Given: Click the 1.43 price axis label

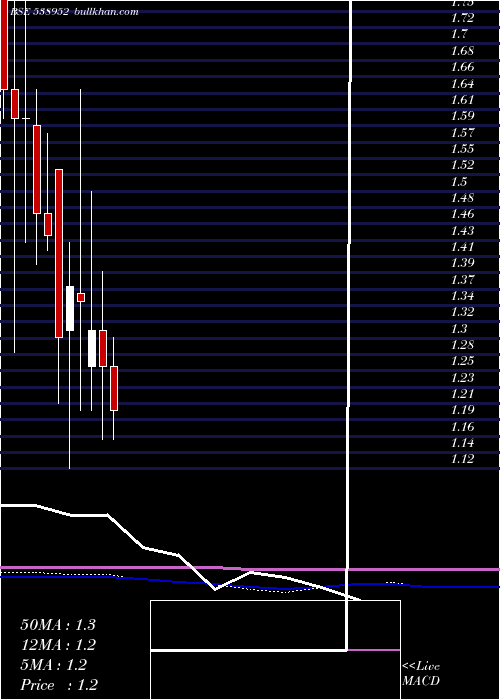Looking at the screenshot, I should 462,231.
